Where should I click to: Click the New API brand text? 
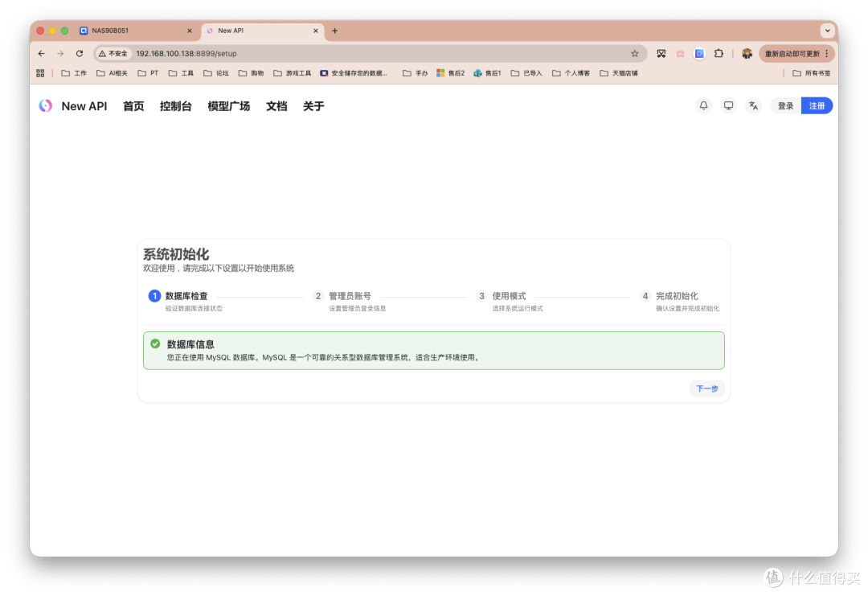[84, 106]
